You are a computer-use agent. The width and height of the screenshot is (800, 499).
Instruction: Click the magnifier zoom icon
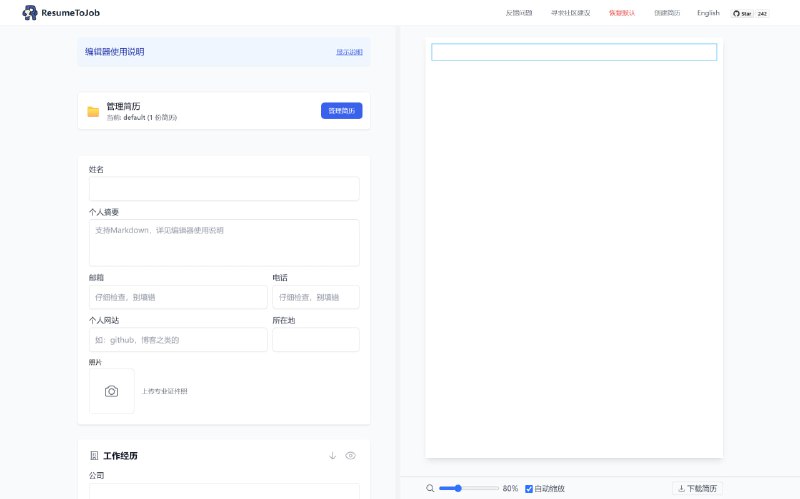pos(430,488)
